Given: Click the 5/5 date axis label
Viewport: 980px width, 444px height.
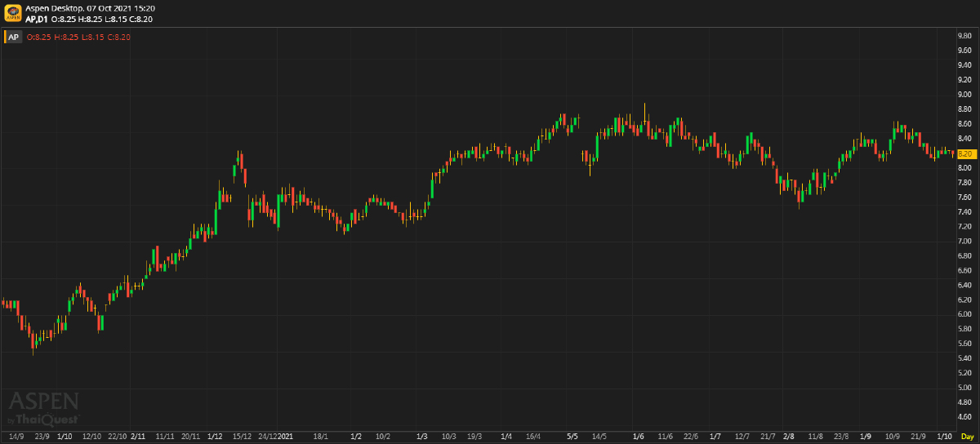Looking at the screenshot, I should click(x=572, y=437).
